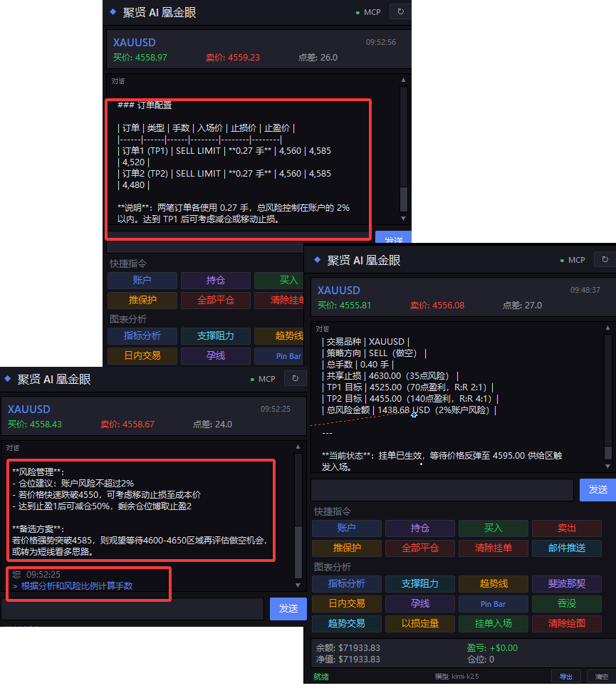Click scroll-up arrow in 09:52:56 window chat
Image resolution: width=616 pixels, height=698 pixels.
click(403, 80)
